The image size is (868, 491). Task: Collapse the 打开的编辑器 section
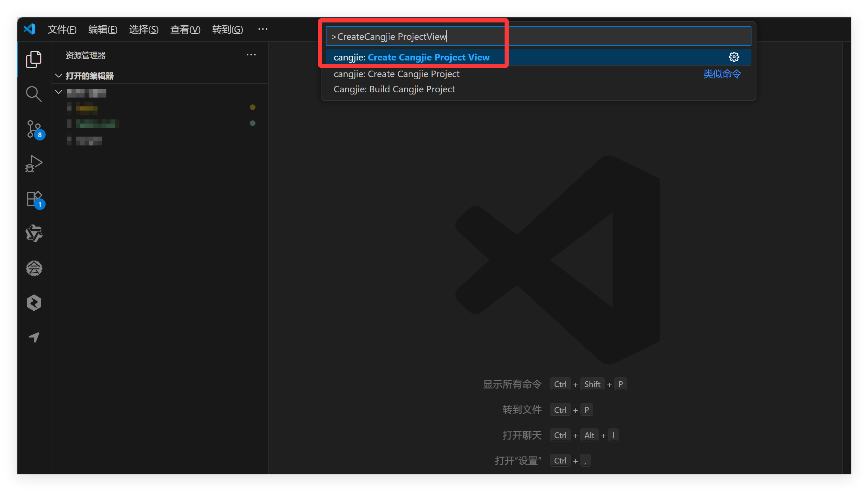click(59, 76)
